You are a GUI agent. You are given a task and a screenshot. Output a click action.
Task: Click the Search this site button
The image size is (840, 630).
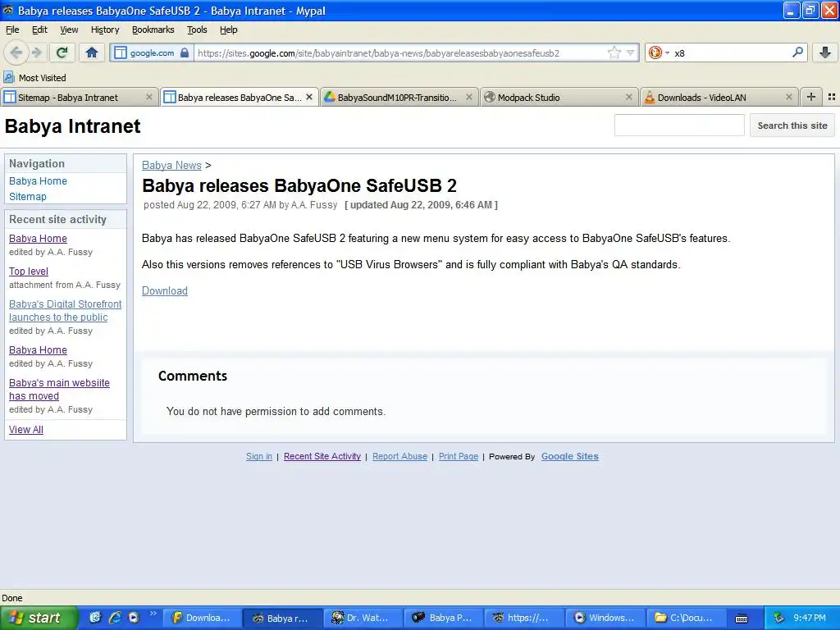click(x=792, y=126)
